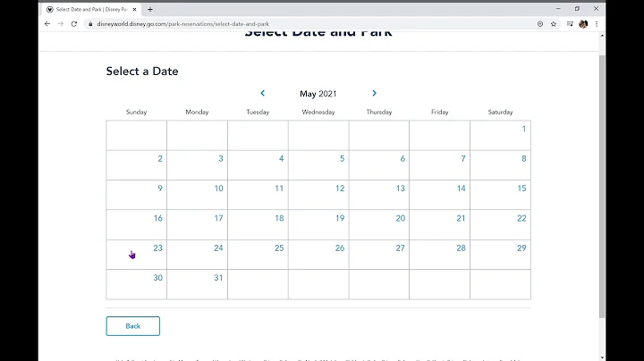The width and height of the screenshot is (644, 361).
Task: Open a new browser tab
Action: coord(150,9)
